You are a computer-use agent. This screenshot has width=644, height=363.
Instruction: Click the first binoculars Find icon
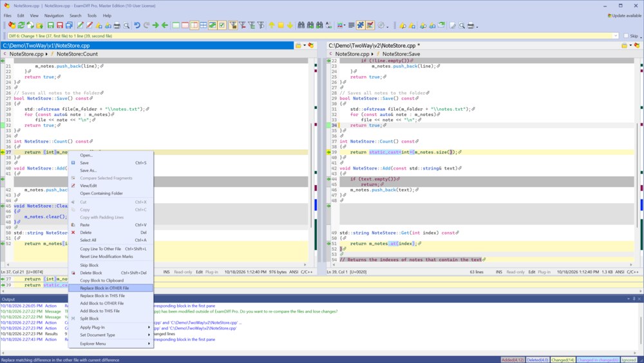[x=301, y=26]
